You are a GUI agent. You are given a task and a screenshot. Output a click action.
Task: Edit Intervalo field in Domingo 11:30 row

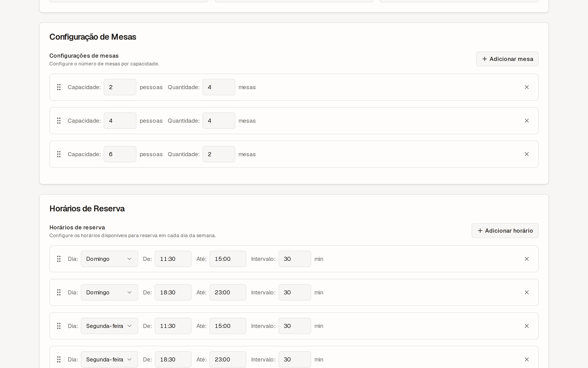pyautogui.click(x=295, y=259)
